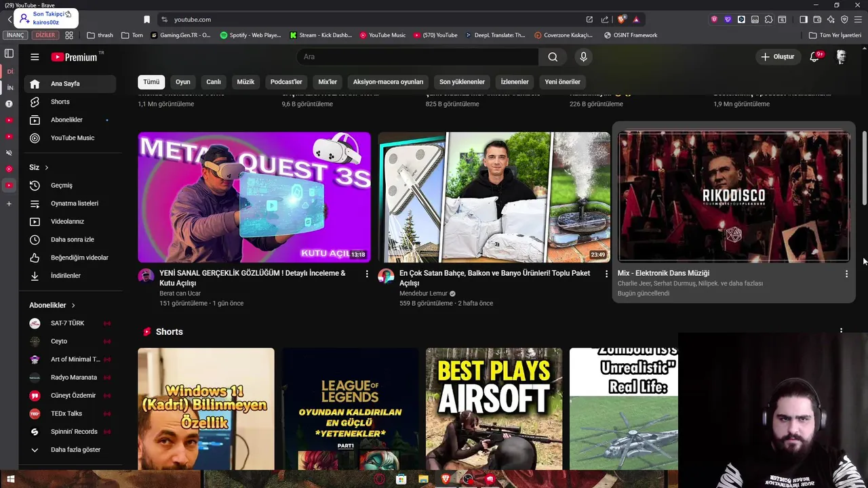The height and width of the screenshot is (488, 868).
Task: Open the Shorts shelf options menu
Action: [x=841, y=331]
